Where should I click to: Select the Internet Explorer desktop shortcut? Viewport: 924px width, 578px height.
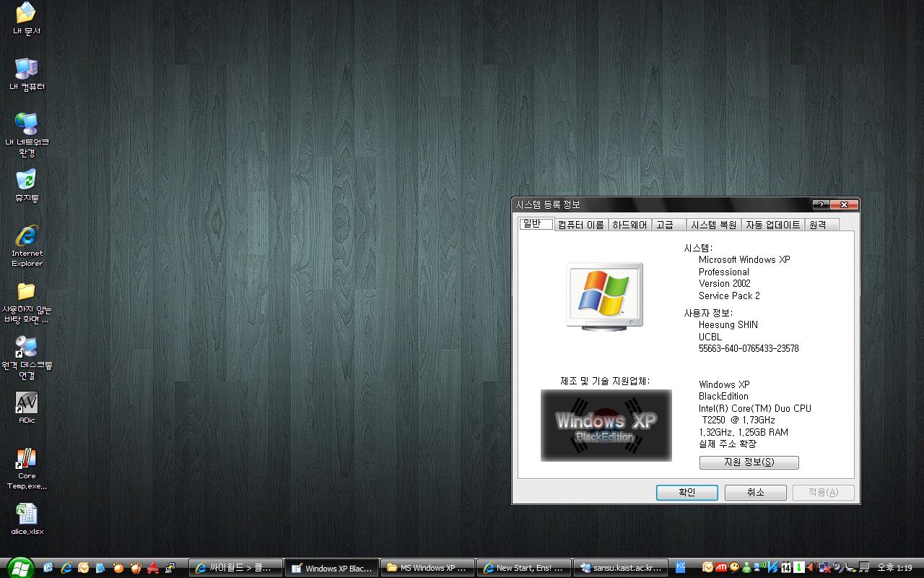tap(27, 246)
